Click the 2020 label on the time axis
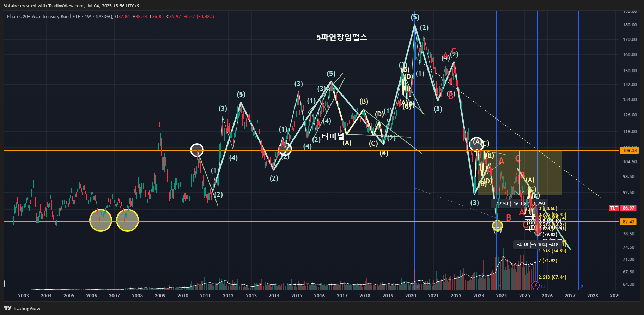 pos(411,296)
